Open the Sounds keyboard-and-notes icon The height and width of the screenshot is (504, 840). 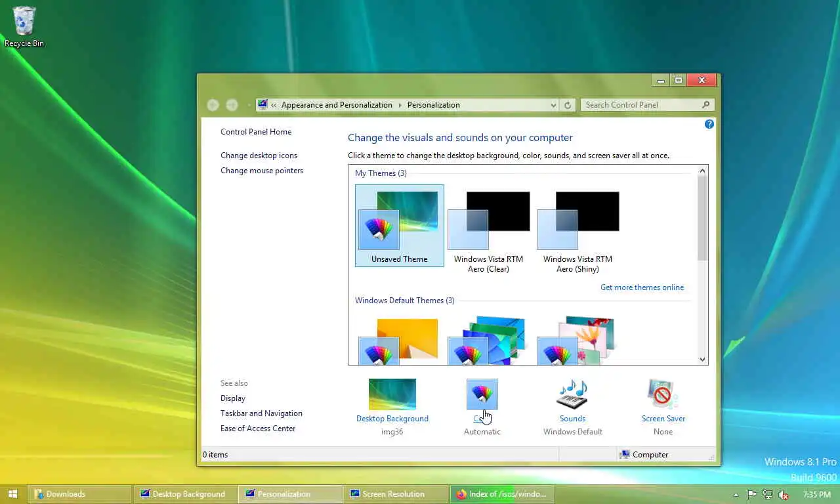point(572,394)
